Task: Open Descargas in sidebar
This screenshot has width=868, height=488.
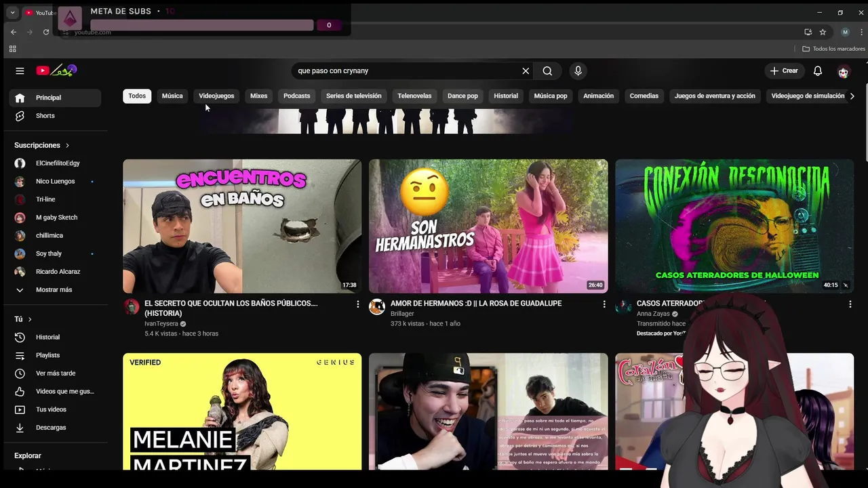Action: pyautogui.click(x=55, y=428)
